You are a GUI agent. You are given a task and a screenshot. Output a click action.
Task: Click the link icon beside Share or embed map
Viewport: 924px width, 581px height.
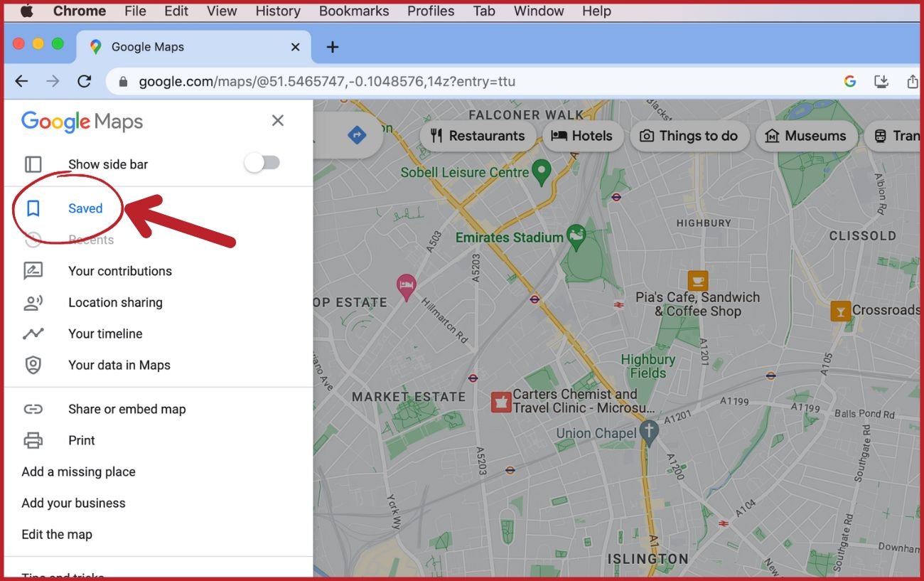[x=33, y=409]
